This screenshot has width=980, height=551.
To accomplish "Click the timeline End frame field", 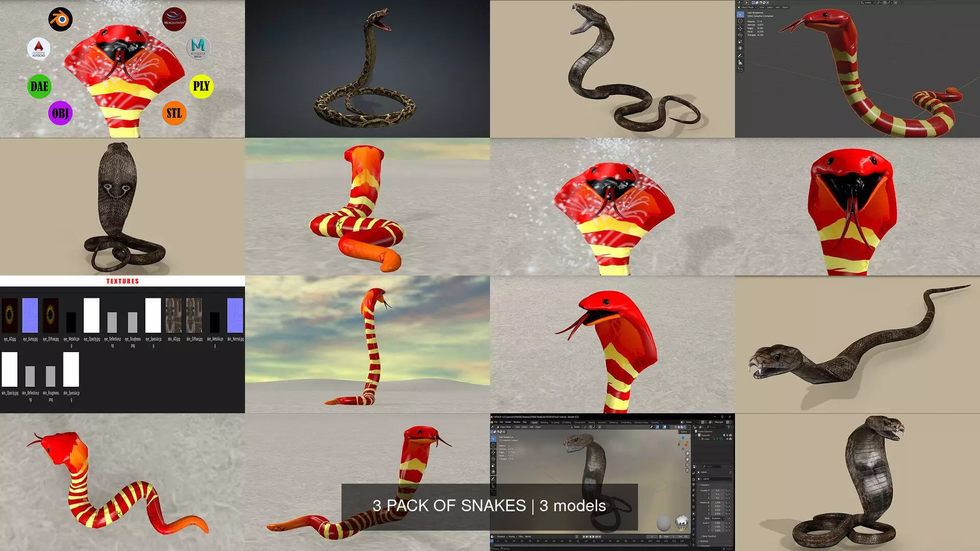I will [x=683, y=537].
